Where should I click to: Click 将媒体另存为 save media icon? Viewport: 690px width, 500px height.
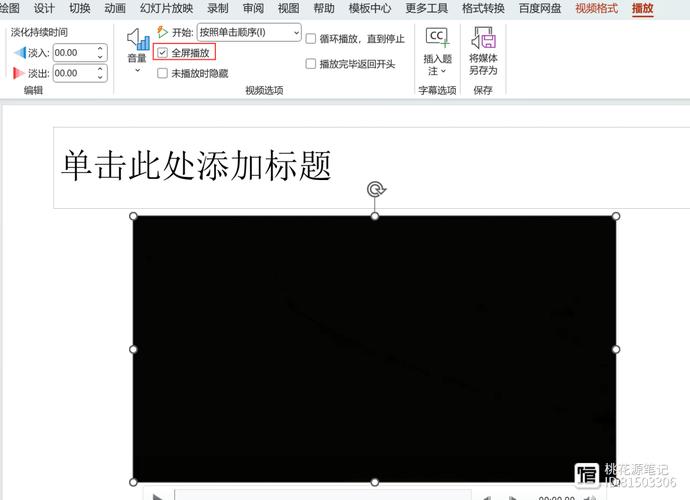point(483,37)
